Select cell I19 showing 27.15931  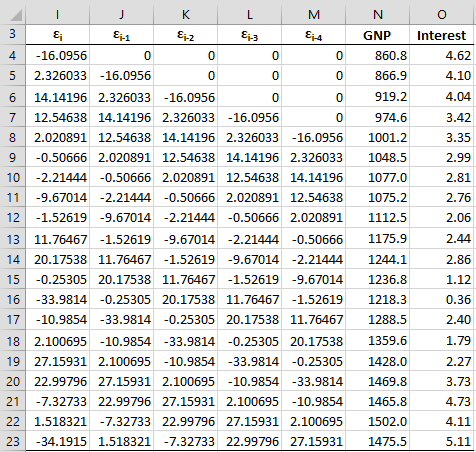click(x=57, y=361)
